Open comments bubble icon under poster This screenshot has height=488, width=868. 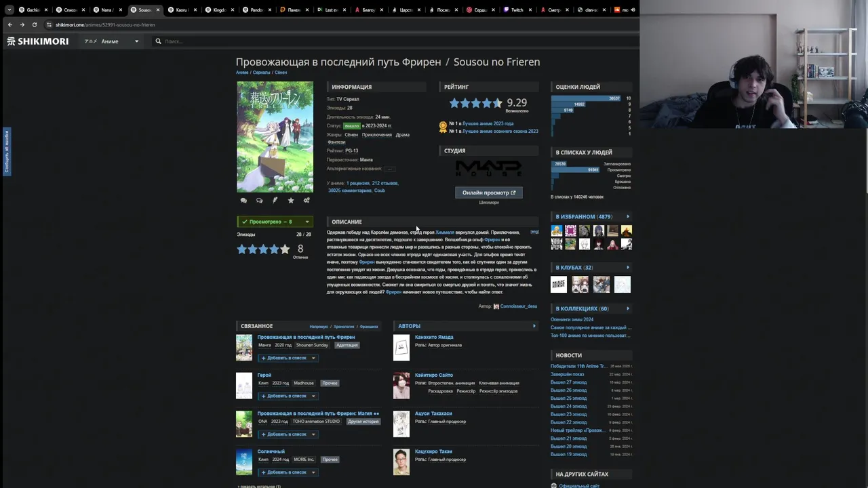(x=243, y=201)
